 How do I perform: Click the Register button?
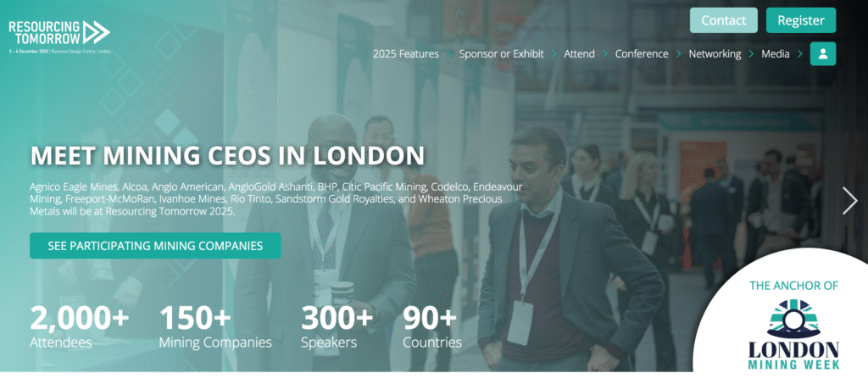801,20
